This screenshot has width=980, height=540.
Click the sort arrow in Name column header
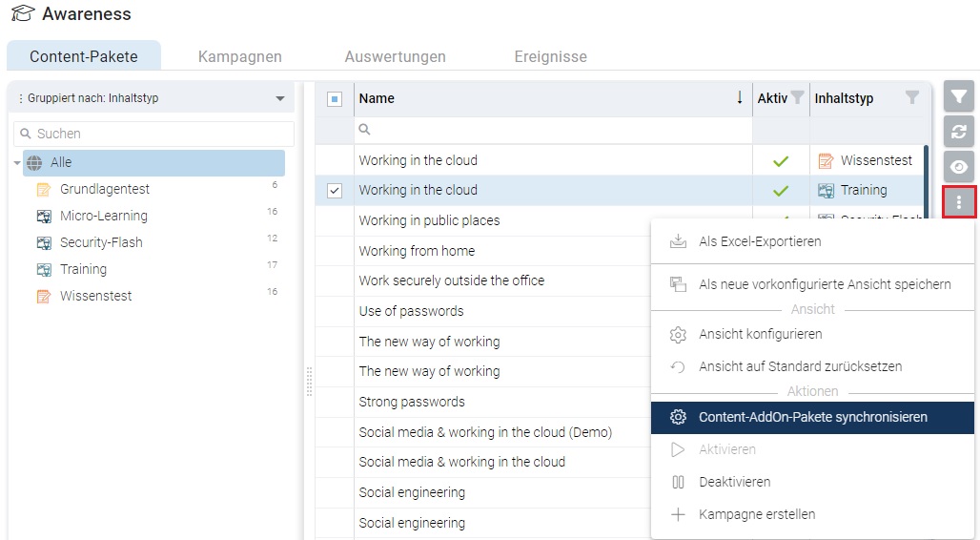point(740,98)
